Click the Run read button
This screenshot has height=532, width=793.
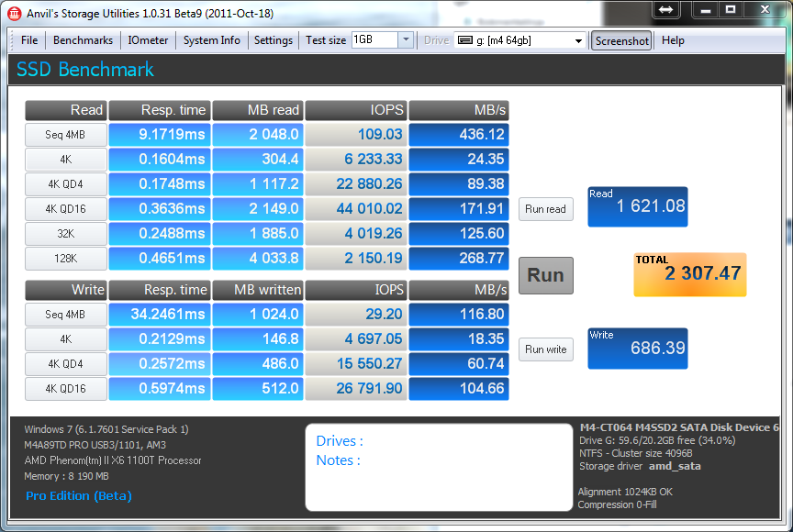point(546,208)
